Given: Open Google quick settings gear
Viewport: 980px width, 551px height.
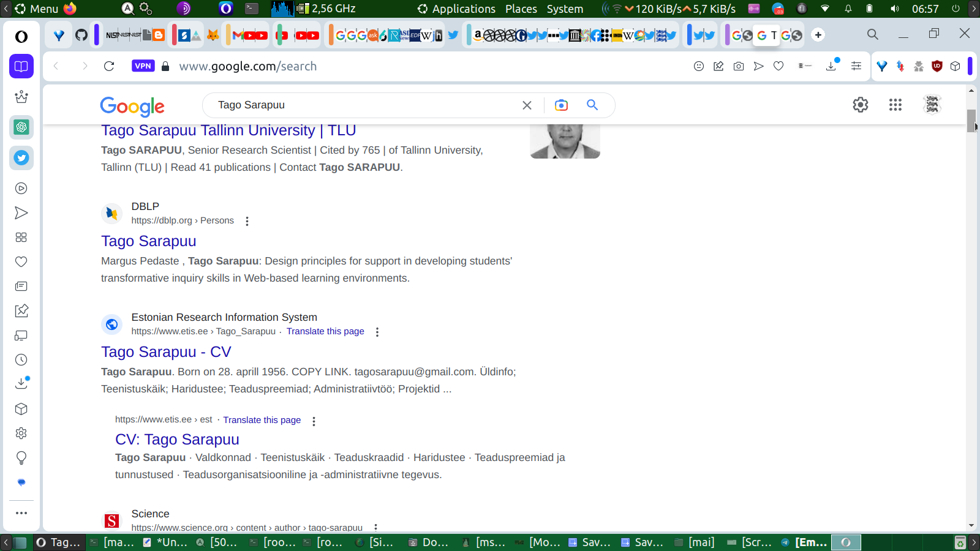Looking at the screenshot, I should tap(861, 105).
